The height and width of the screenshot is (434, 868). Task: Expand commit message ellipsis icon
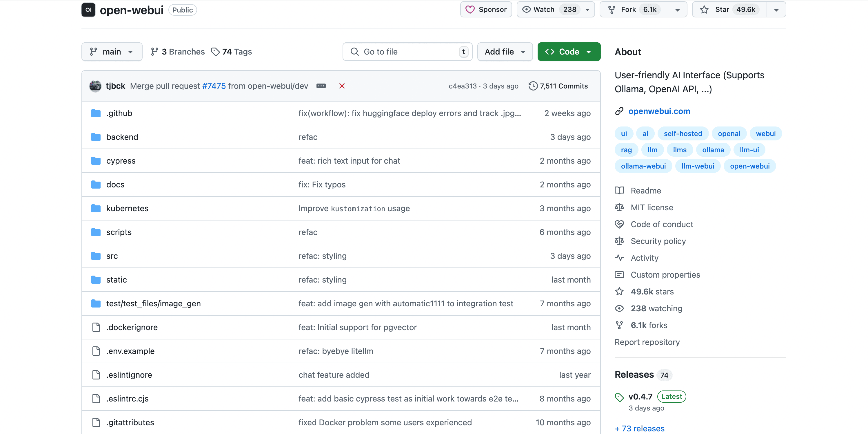[x=321, y=86]
